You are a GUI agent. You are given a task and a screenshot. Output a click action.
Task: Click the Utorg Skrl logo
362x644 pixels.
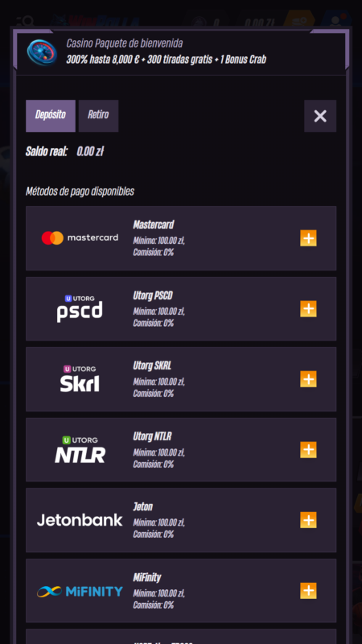tap(80, 378)
